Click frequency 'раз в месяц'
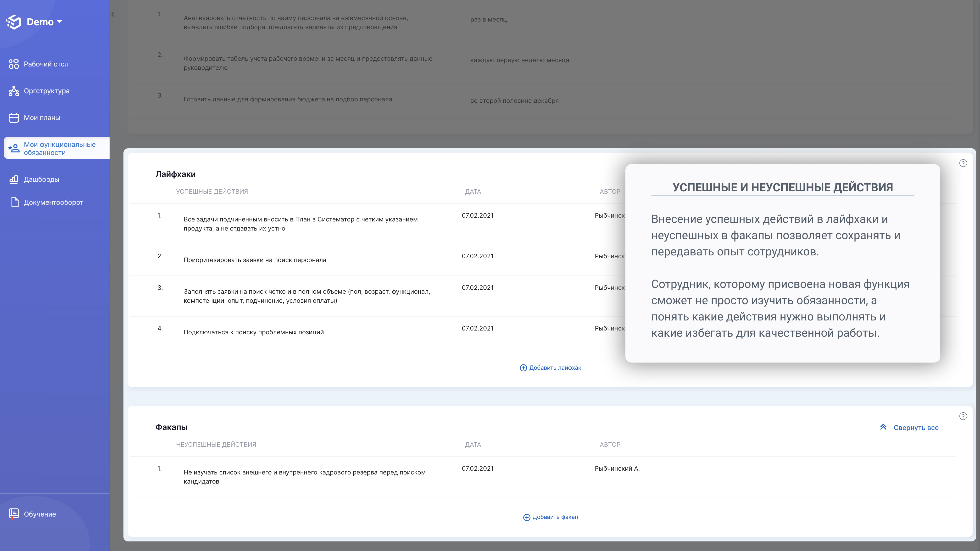The height and width of the screenshot is (551, 980). click(x=489, y=19)
